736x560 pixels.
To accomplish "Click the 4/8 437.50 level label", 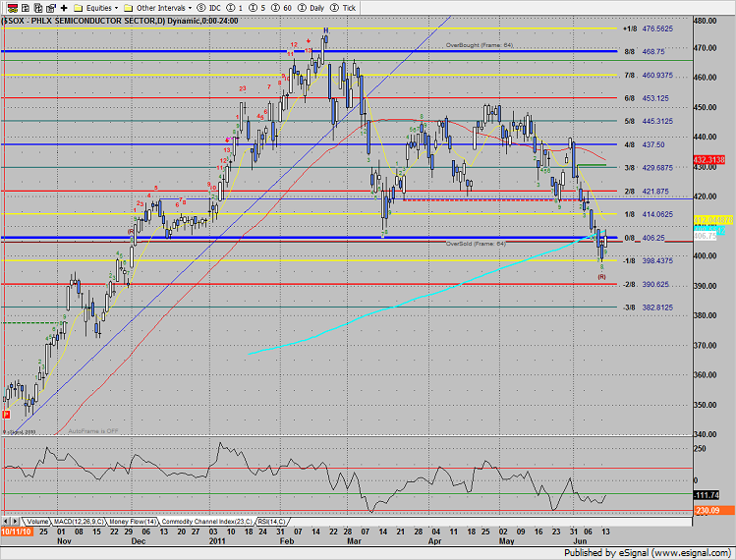I will pos(645,144).
